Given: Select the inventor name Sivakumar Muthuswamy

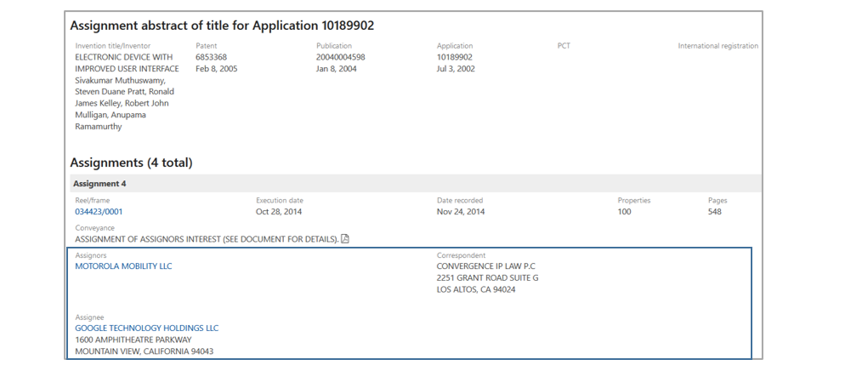Looking at the screenshot, I should 120,80.
